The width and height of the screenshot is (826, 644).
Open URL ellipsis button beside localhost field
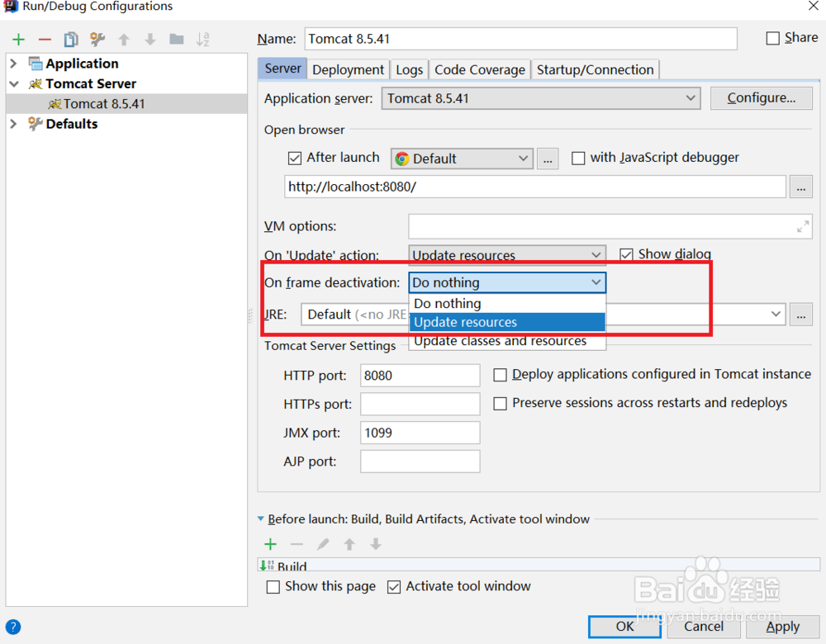(800, 187)
